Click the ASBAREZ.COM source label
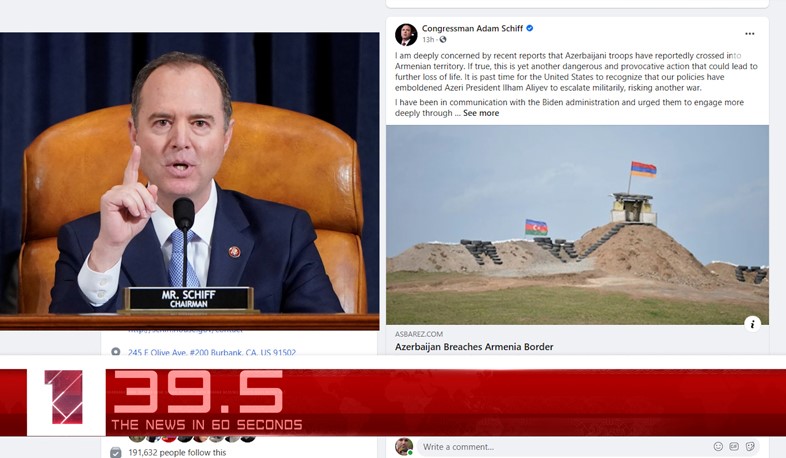Image resolution: width=786 pixels, height=458 pixels. click(419, 334)
